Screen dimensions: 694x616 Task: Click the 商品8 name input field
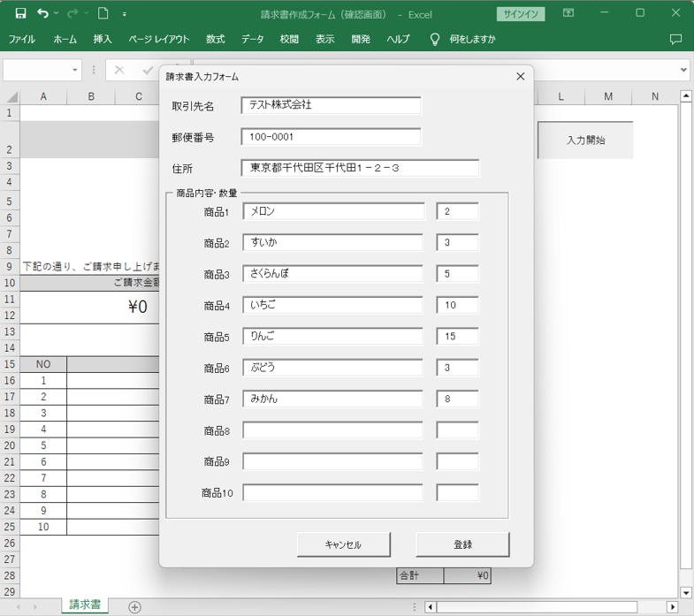click(332, 430)
